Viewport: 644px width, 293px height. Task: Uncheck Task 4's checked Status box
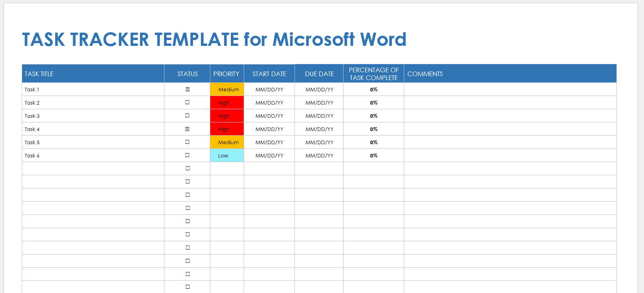click(187, 129)
